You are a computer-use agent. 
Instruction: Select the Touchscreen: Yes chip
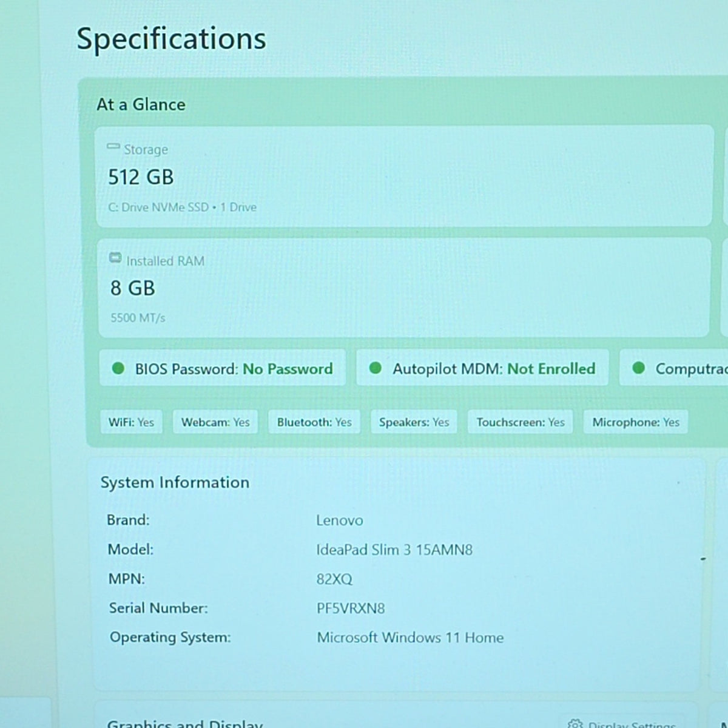[521, 422]
